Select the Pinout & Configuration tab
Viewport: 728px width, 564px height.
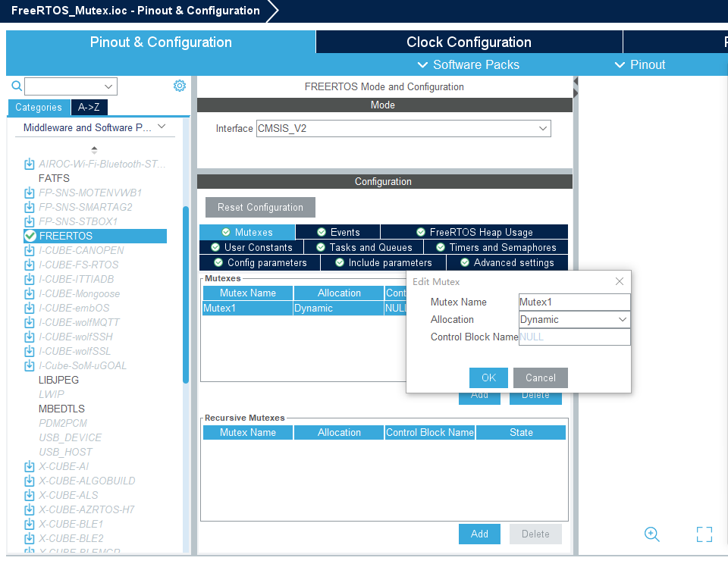click(x=161, y=42)
